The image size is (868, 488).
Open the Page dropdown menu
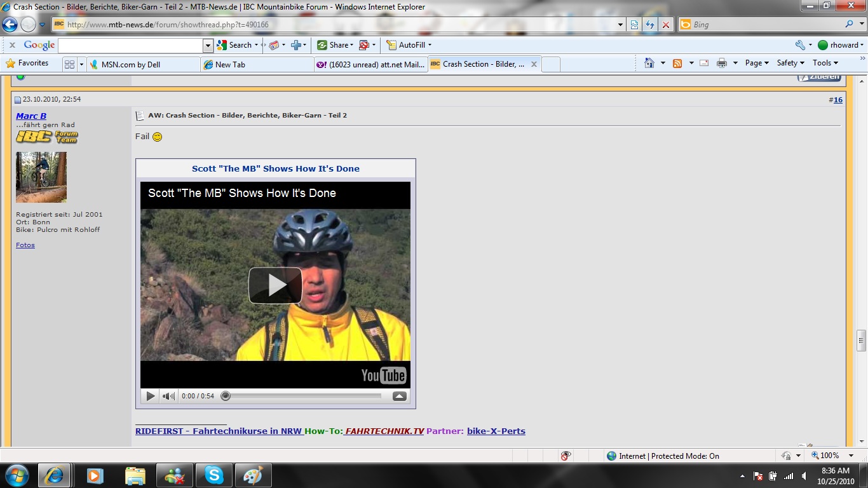point(757,63)
